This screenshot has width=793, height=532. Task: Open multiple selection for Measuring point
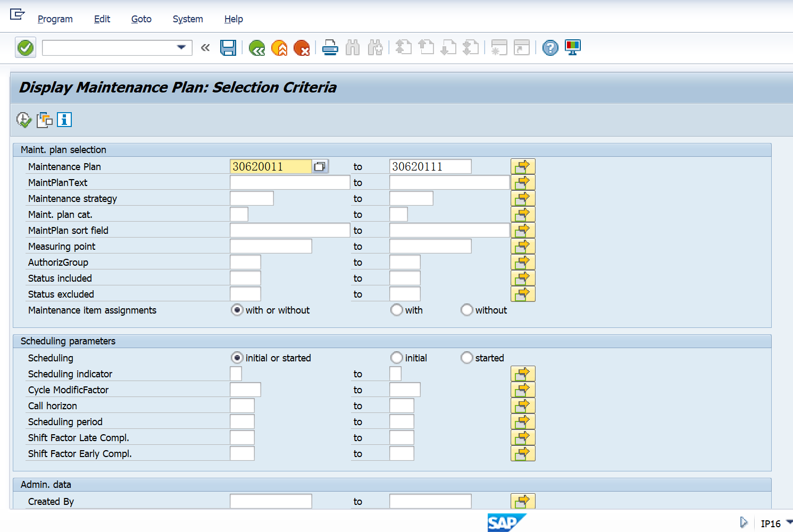click(523, 246)
